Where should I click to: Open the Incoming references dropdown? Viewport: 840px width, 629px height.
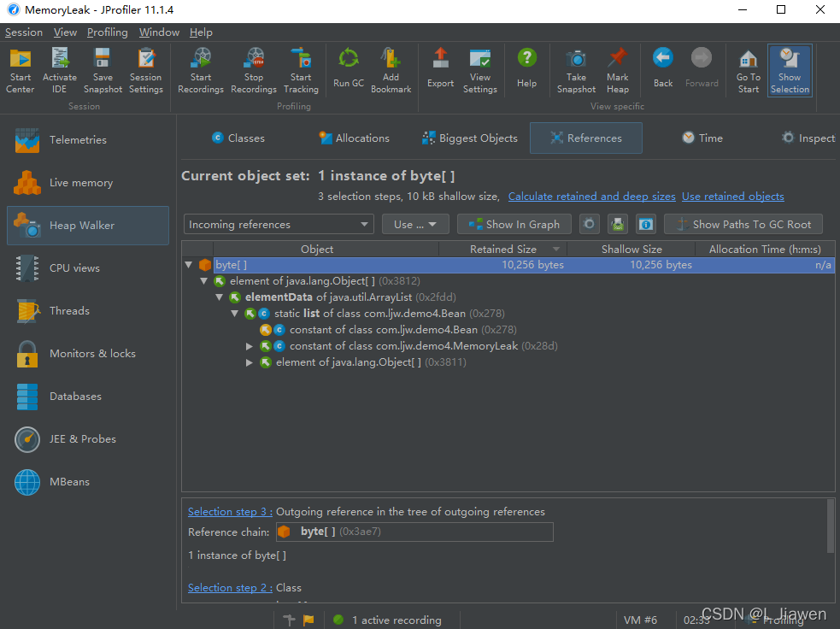(x=279, y=225)
